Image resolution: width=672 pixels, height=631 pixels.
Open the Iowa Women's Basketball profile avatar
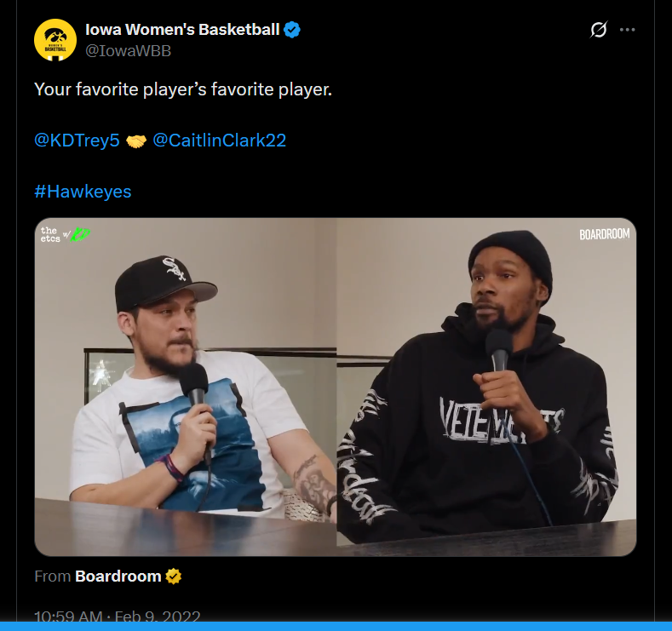[55, 40]
